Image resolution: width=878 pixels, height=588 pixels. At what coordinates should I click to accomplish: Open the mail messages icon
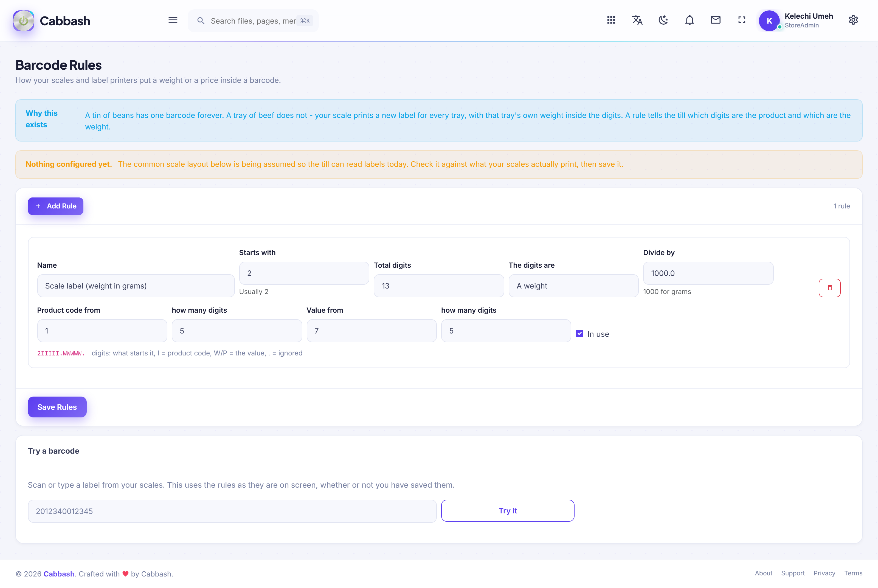point(715,20)
